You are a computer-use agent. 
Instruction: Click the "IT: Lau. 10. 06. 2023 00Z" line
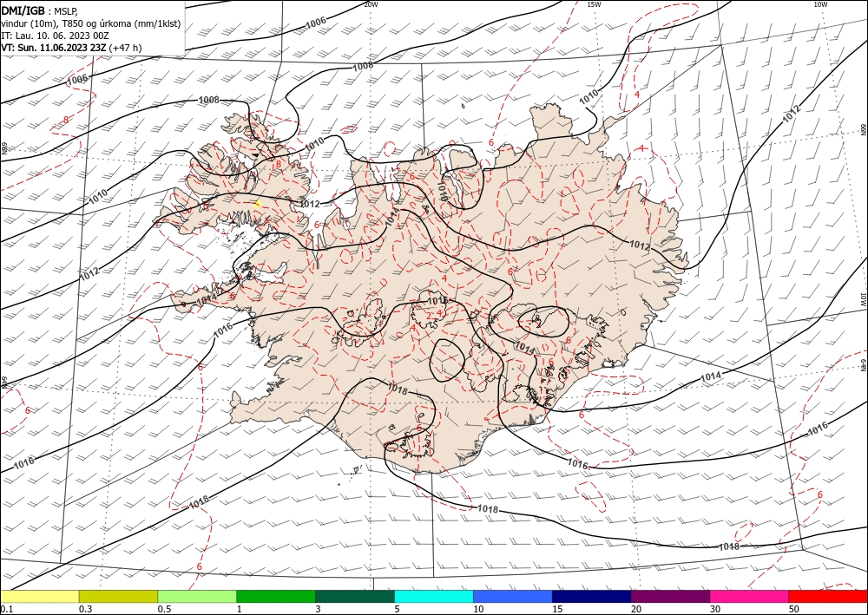(55, 36)
